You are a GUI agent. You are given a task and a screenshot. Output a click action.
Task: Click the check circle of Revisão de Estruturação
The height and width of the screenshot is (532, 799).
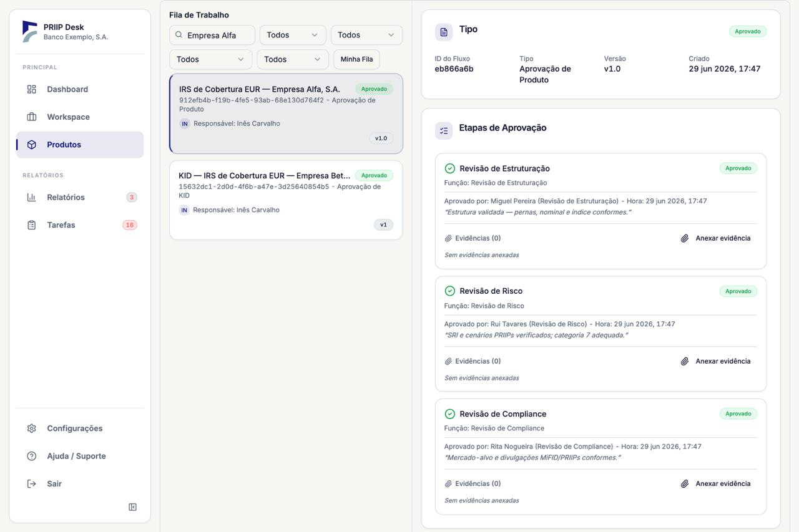(x=449, y=168)
